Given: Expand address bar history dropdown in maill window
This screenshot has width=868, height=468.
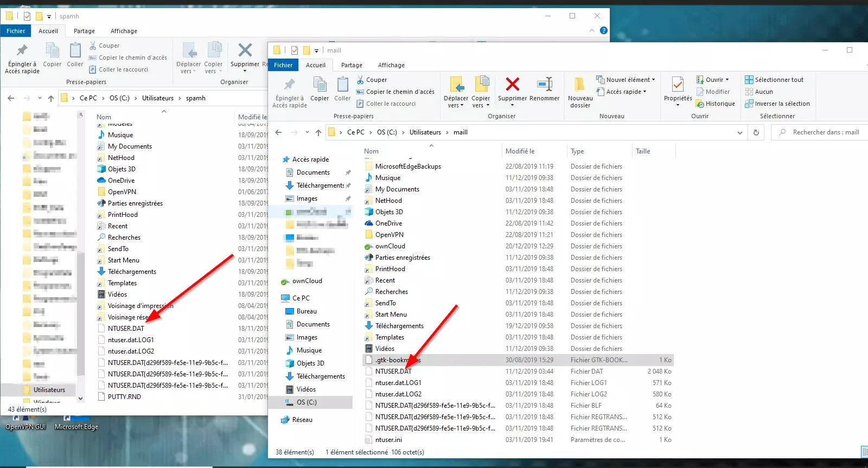Looking at the screenshot, I should pos(740,132).
